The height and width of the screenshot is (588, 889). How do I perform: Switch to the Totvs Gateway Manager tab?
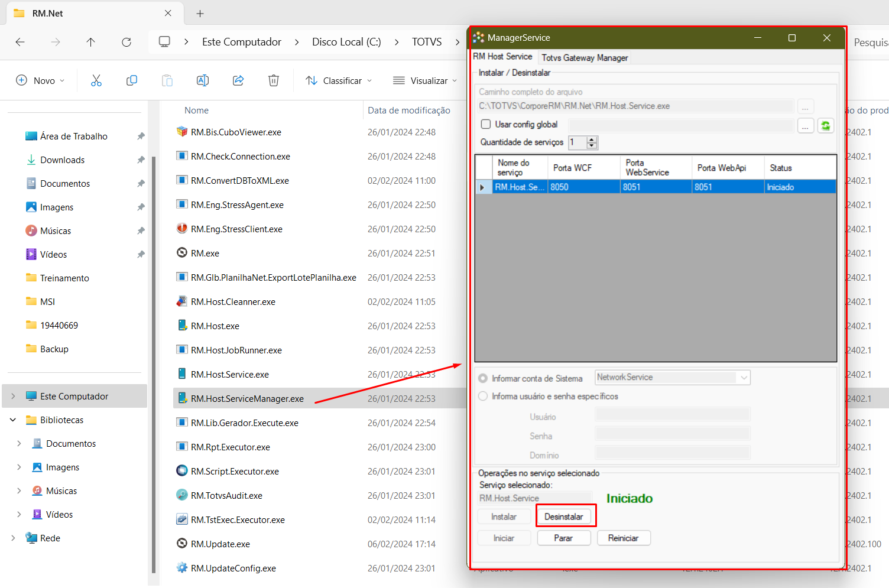[585, 58]
